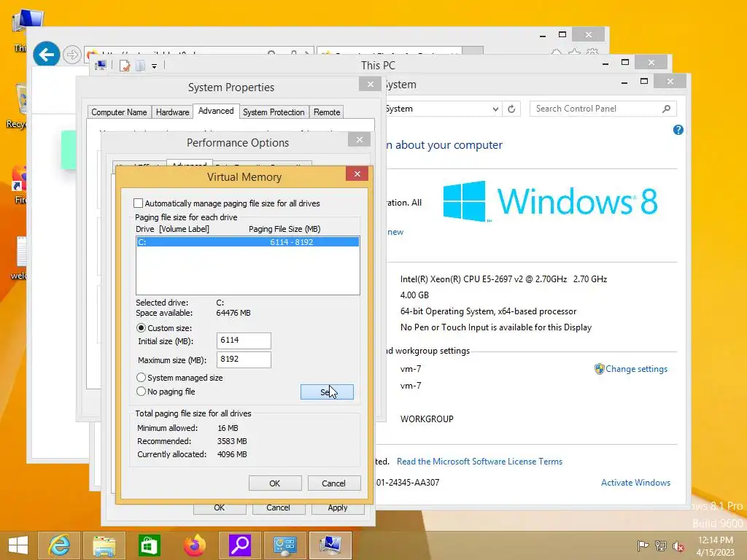Image resolution: width=747 pixels, height=560 pixels.
Task: Select System managed size option
Action: pos(141,378)
